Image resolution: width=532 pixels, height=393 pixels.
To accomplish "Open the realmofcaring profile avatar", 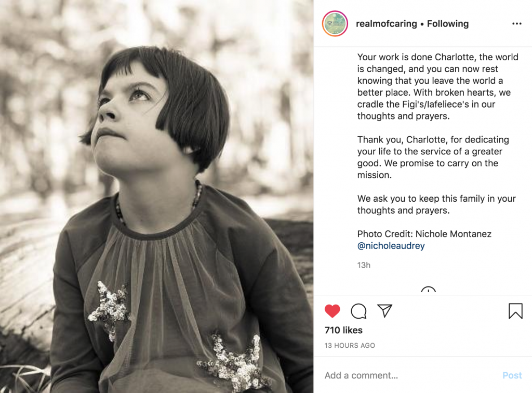I will [335, 24].
